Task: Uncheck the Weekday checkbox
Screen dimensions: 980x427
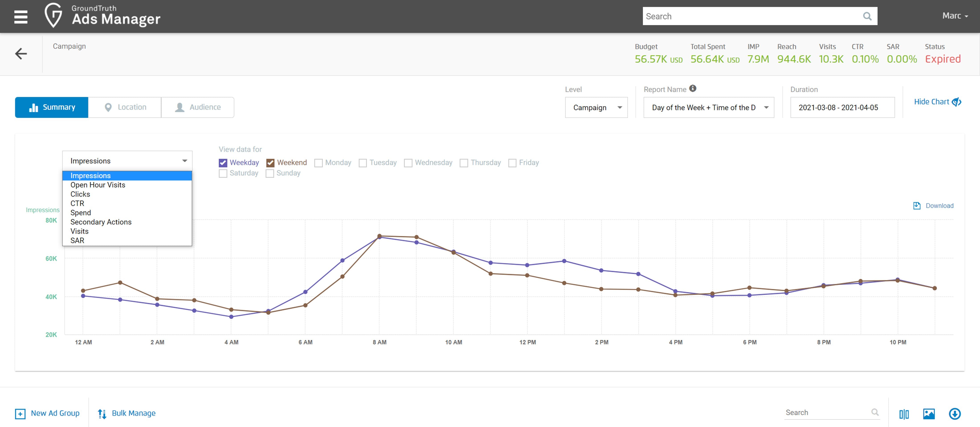Action: (223, 163)
